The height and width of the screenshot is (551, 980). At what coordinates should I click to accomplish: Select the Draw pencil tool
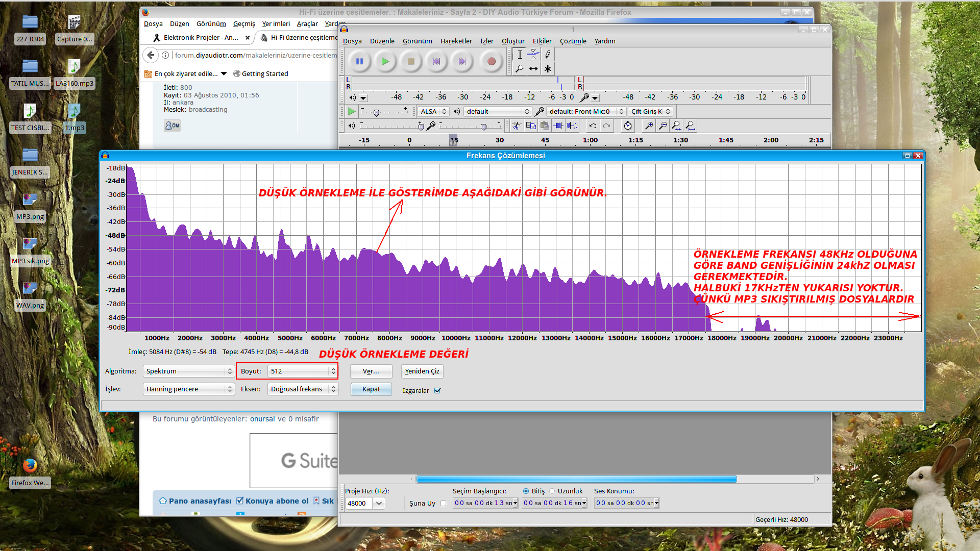pyautogui.click(x=548, y=55)
